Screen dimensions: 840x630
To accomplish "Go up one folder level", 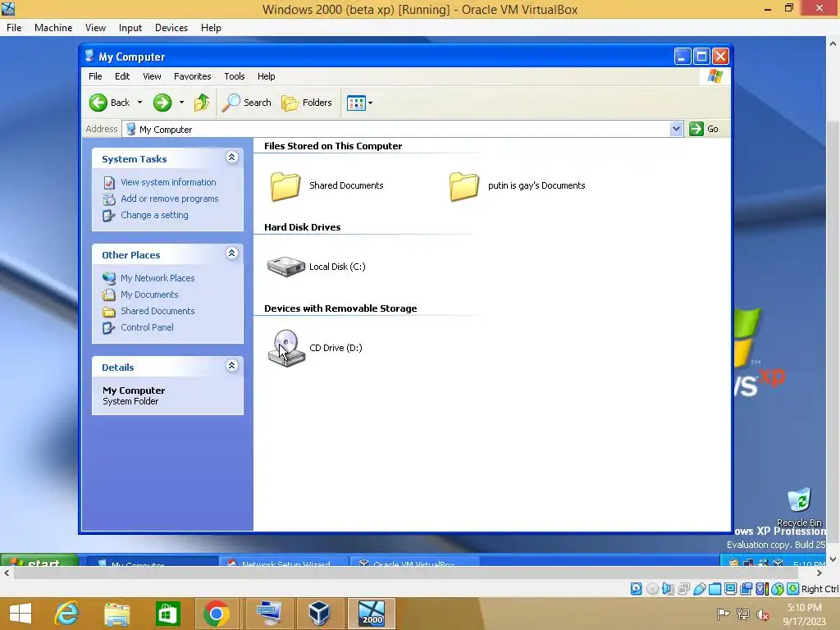I will point(202,103).
